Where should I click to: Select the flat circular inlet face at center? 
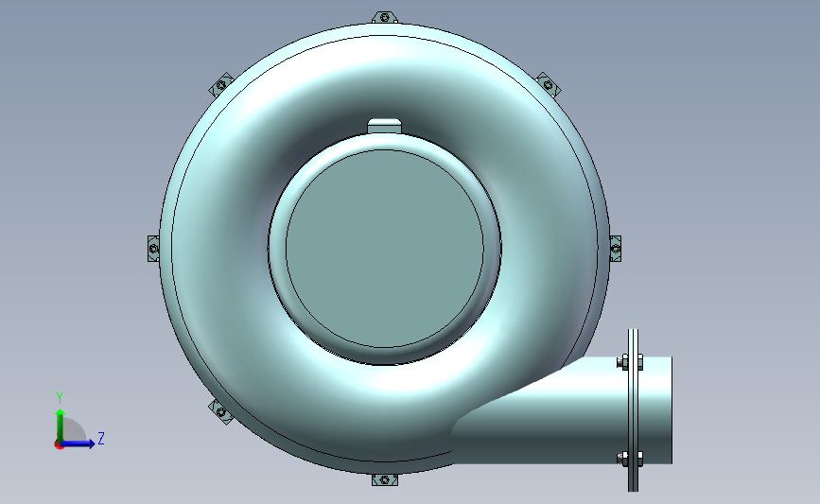pos(384,249)
